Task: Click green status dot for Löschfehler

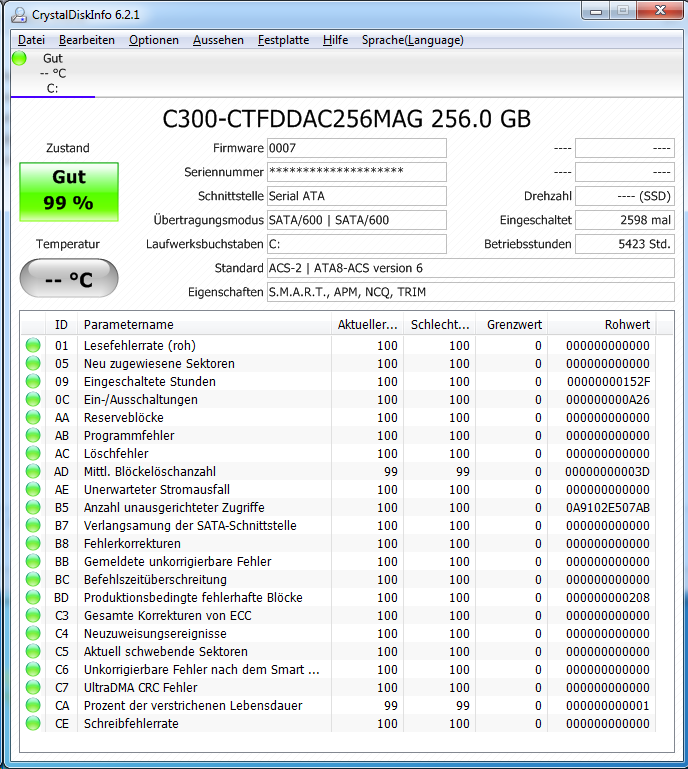Action: tap(33, 453)
